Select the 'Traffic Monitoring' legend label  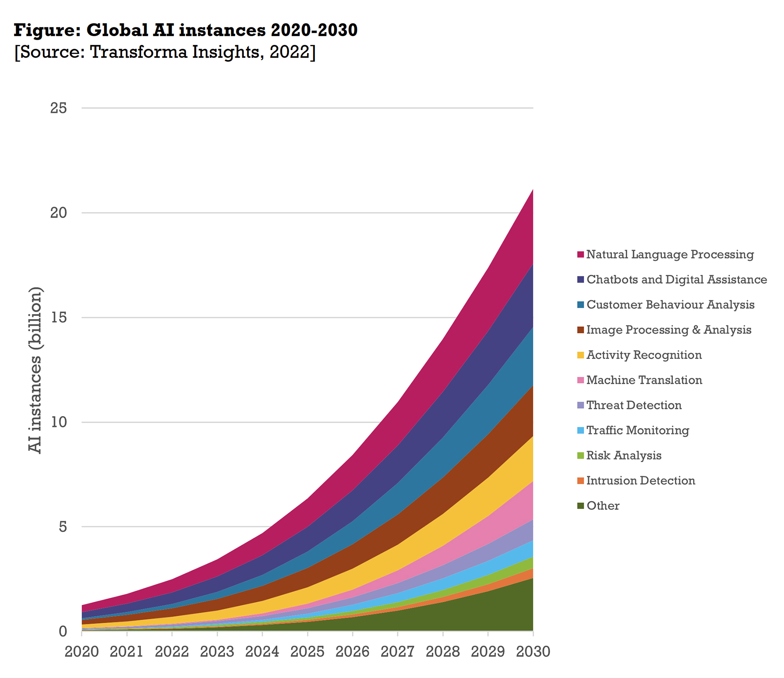tap(638, 431)
